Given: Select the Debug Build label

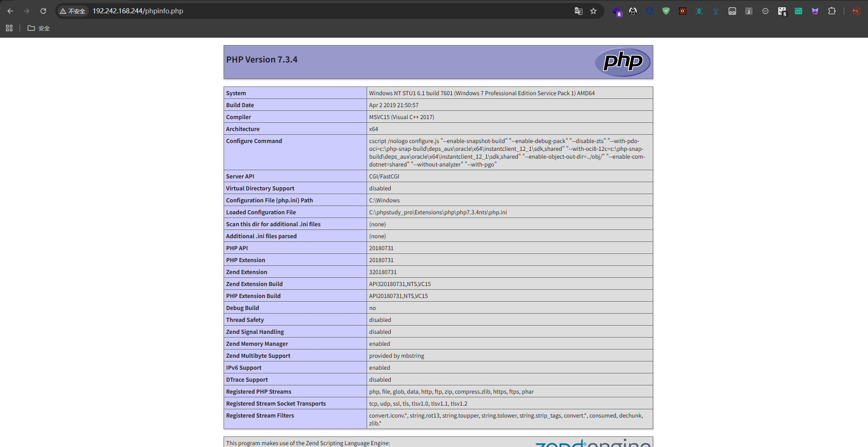Looking at the screenshot, I should pyautogui.click(x=242, y=308).
